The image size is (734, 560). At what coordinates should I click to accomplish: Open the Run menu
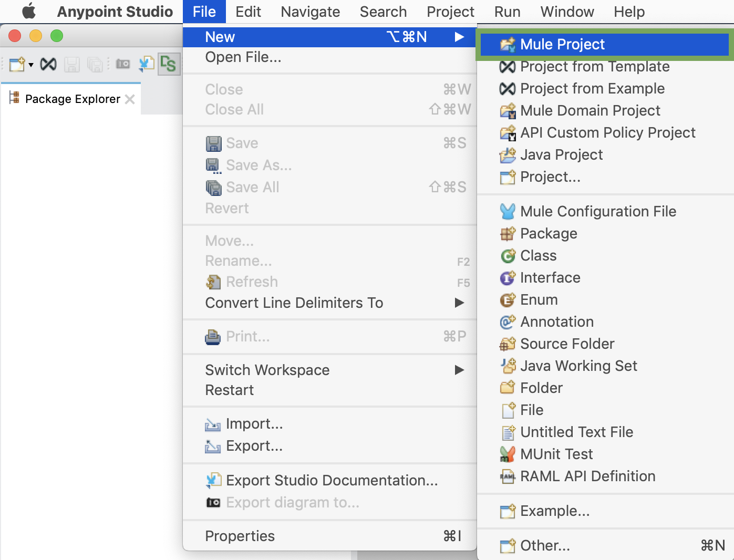coord(507,11)
